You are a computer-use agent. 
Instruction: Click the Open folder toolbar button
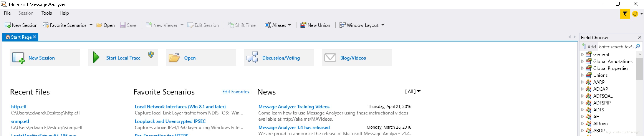105,25
